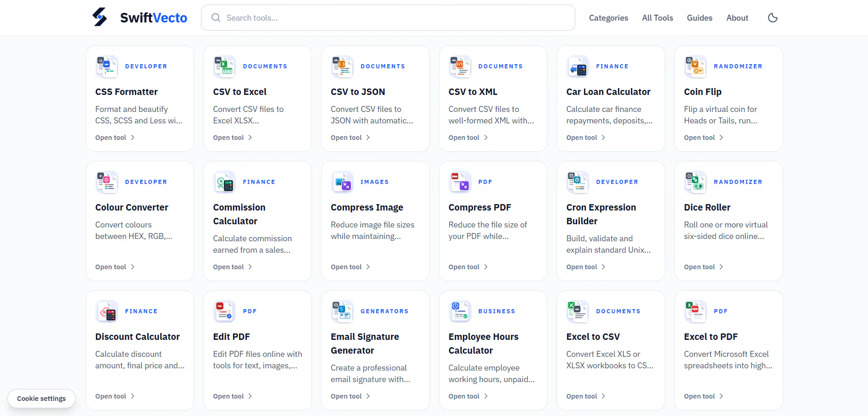868x416 pixels.
Task: Click the SwiftVecto brand name text
Action: coord(154,18)
